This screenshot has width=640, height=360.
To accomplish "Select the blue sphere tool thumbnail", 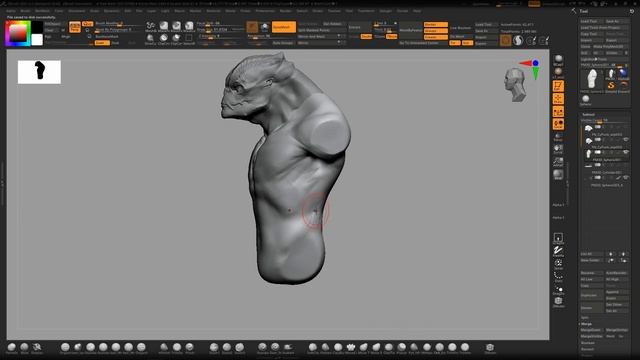I will coord(623,74).
